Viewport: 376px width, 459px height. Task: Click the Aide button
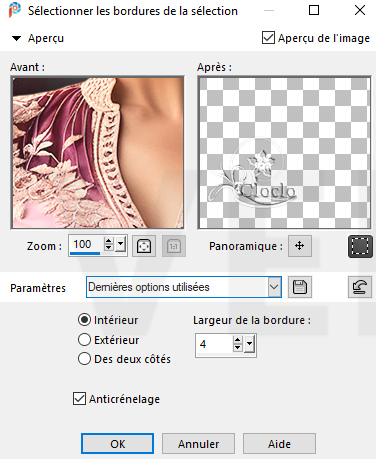[x=279, y=444]
